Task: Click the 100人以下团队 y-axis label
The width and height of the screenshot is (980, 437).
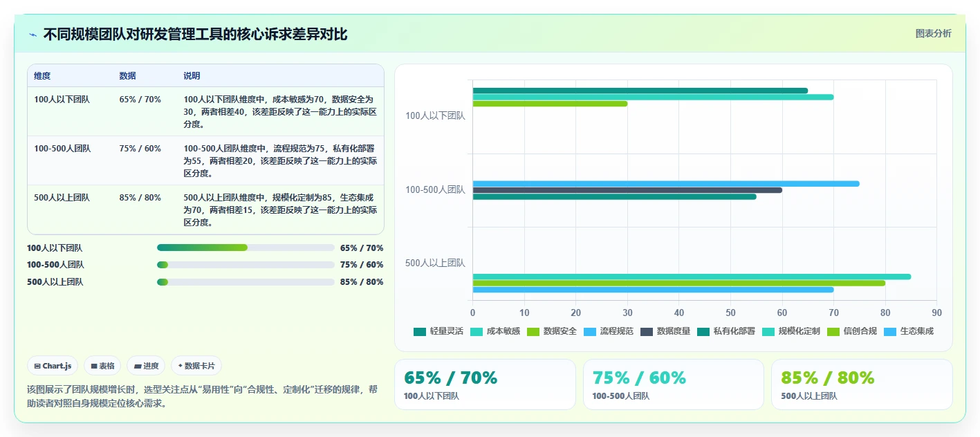Action: pos(435,116)
